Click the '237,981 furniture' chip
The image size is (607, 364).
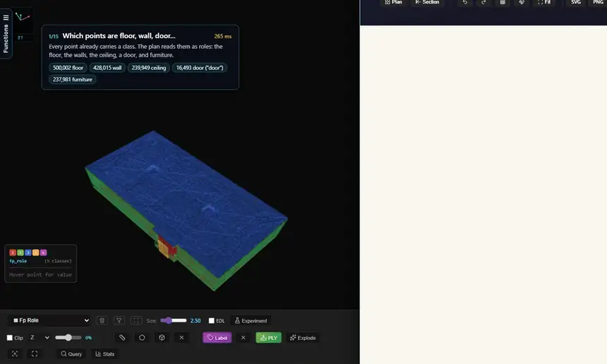(73, 79)
